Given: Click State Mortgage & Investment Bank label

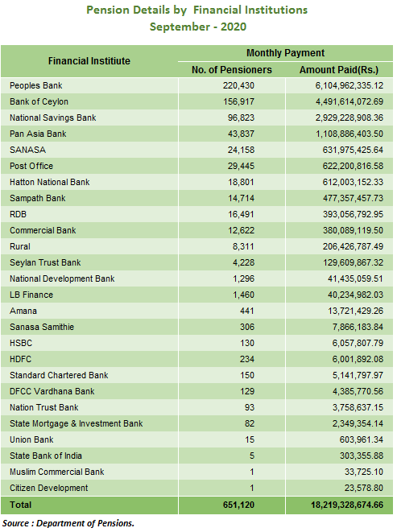Looking at the screenshot, I should [76, 424].
